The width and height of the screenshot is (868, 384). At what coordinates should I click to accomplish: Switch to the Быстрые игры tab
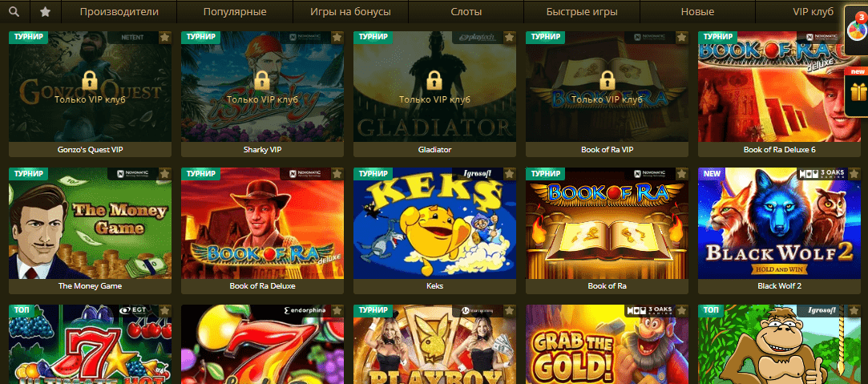click(x=581, y=11)
